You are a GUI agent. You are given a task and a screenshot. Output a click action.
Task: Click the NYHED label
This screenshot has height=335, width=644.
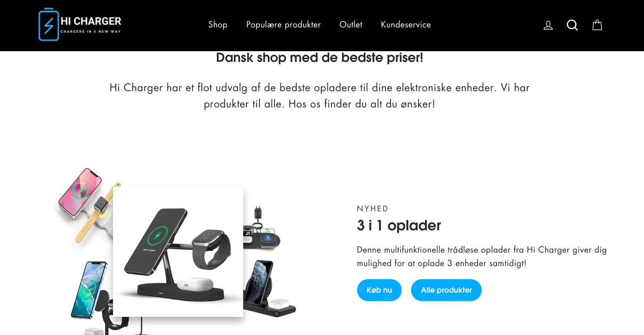pyautogui.click(x=373, y=208)
